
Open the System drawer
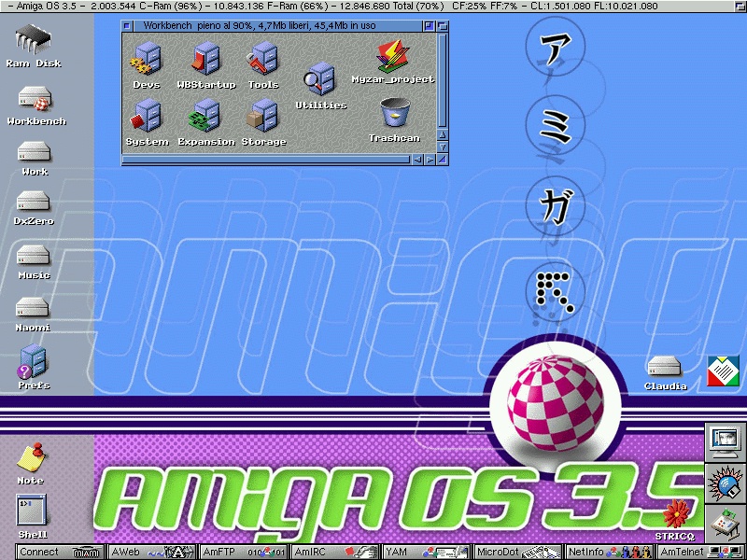click(x=147, y=122)
